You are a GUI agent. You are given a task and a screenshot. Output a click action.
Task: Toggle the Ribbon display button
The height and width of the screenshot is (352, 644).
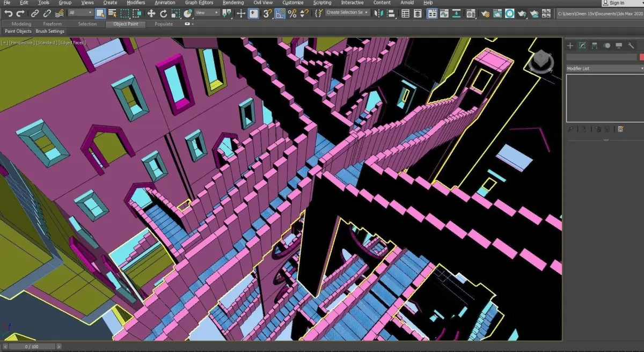(432, 13)
